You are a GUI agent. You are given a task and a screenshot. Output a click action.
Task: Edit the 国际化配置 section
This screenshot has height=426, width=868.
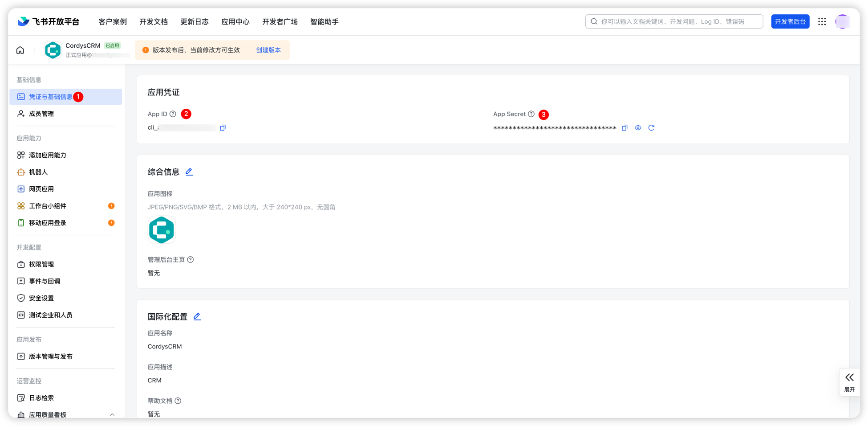click(x=197, y=317)
